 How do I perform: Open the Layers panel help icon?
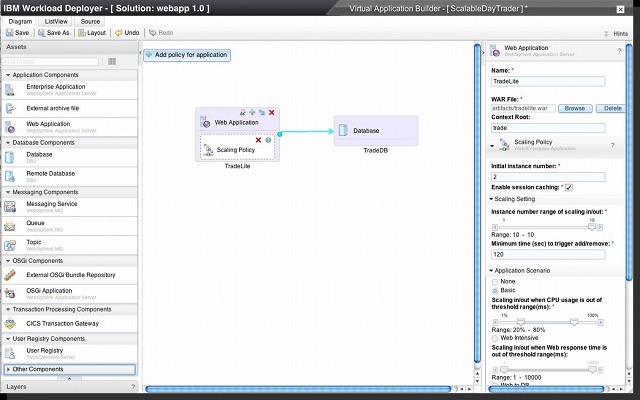(133, 386)
